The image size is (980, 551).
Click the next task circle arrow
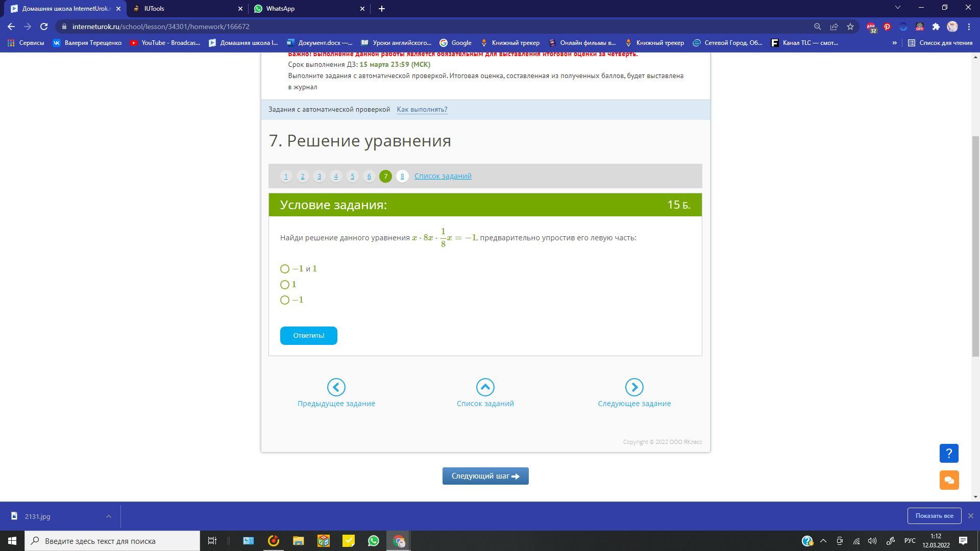tap(634, 387)
